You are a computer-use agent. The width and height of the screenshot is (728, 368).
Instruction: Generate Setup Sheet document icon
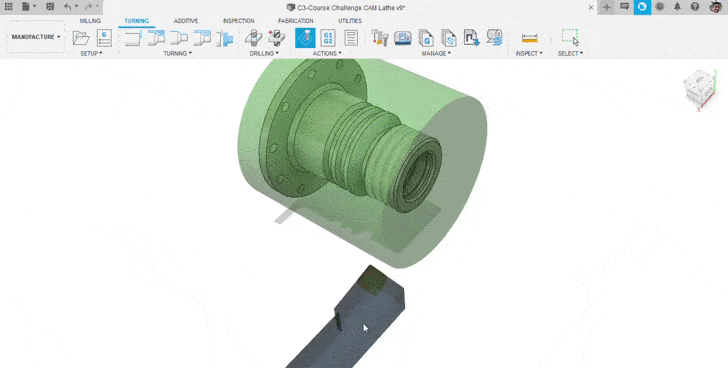point(351,38)
